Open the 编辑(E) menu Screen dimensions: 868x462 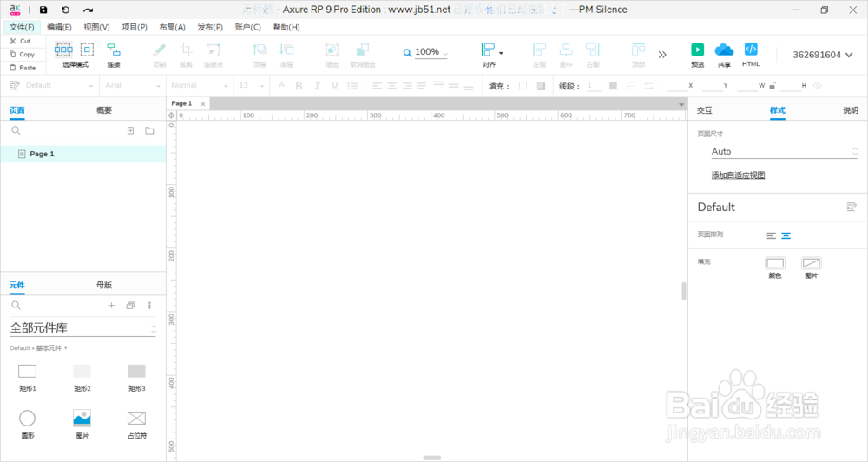point(59,27)
